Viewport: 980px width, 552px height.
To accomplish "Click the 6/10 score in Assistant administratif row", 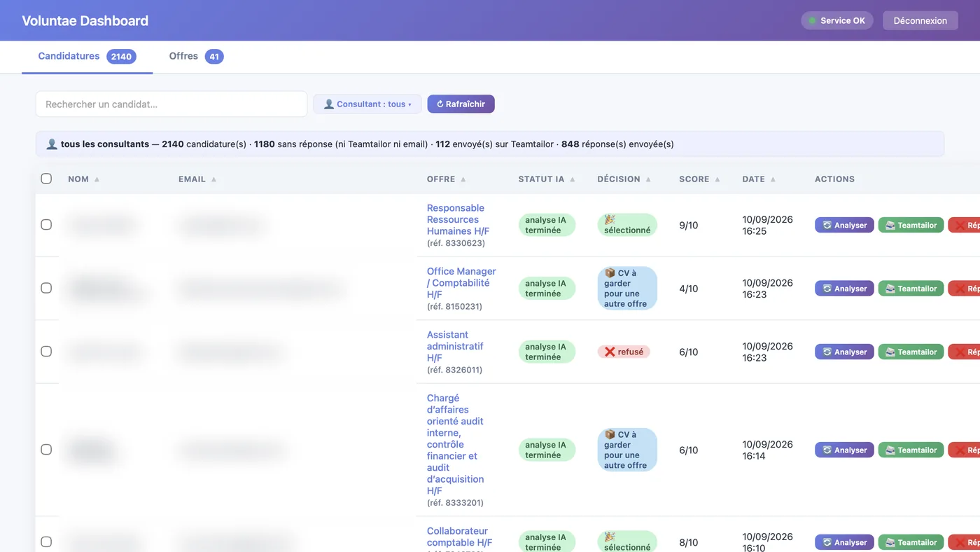I will pyautogui.click(x=689, y=352).
